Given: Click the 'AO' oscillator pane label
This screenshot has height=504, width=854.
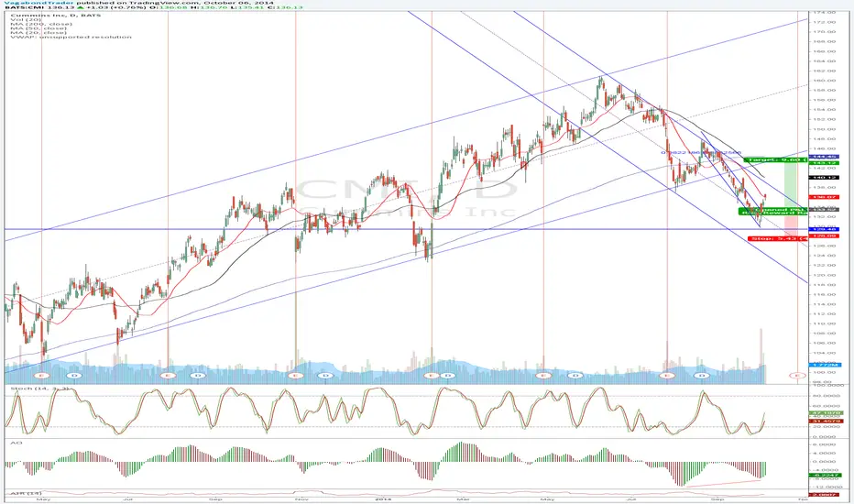Looking at the screenshot, I should [16, 443].
